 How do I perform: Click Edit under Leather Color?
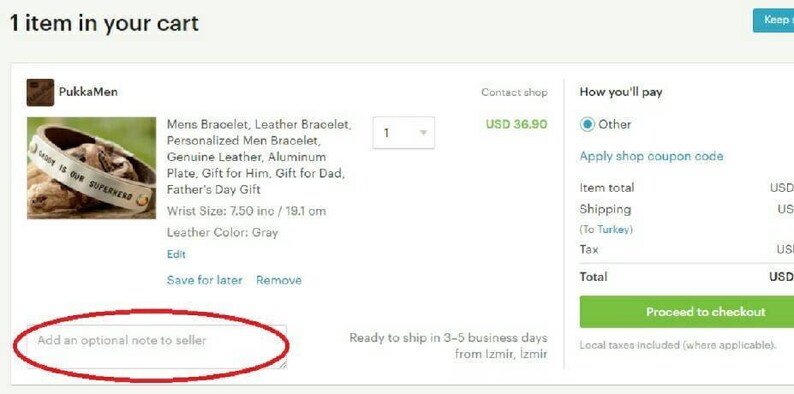pos(176,254)
